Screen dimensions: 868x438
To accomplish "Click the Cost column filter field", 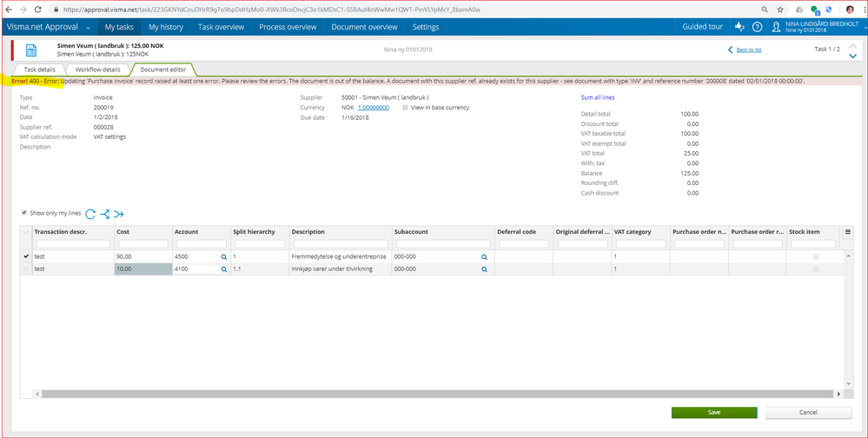I will pyautogui.click(x=143, y=243).
